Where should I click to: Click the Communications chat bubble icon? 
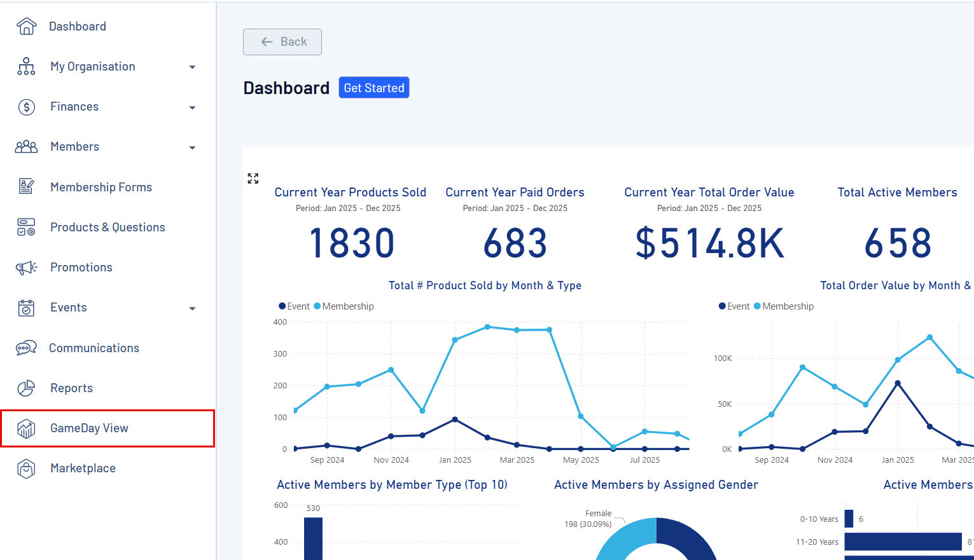(26, 348)
